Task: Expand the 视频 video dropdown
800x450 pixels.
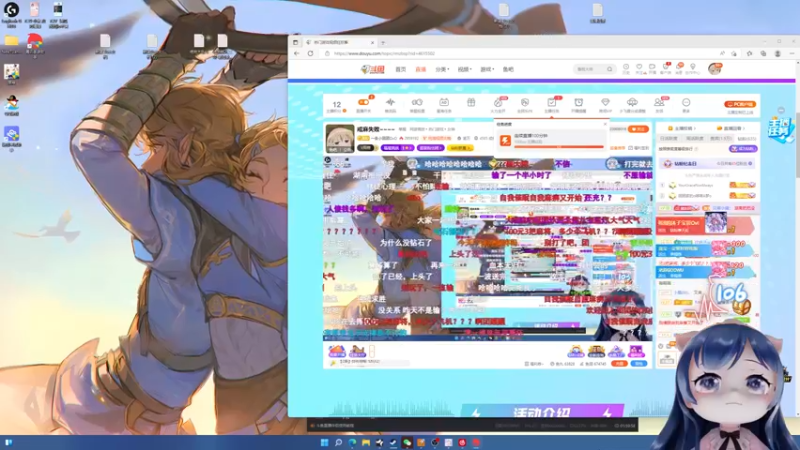Action: point(464,69)
